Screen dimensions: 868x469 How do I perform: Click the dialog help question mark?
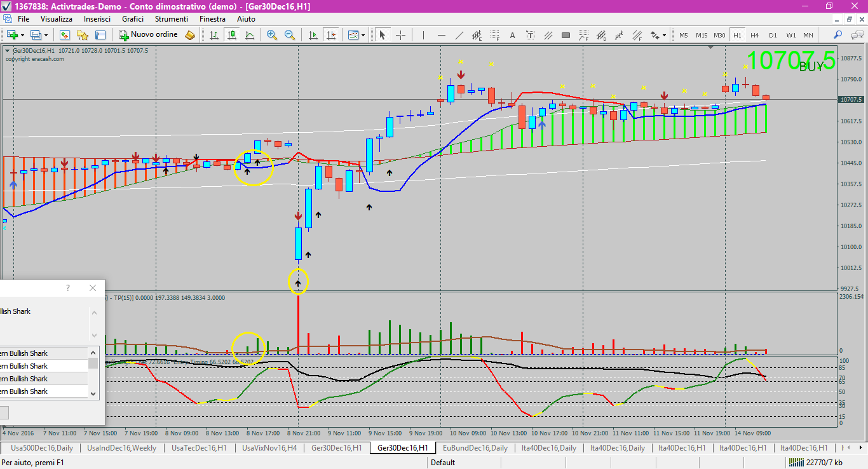pos(68,288)
